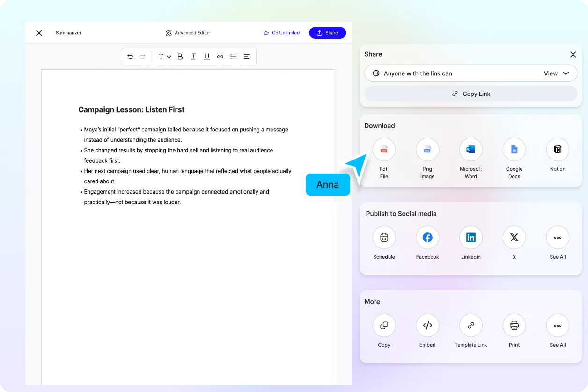Send the document to Notion
This screenshot has width=588, height=392.
[557, 149]
